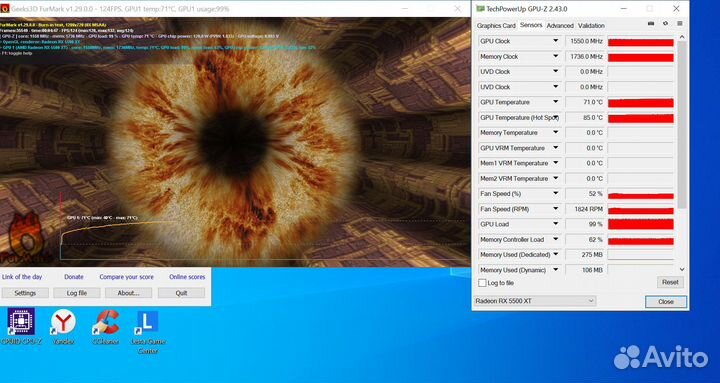The width and height of the screenshot is (720, 383).
Task: Launch the CCleaner desktop shortcut
Action: pos(105,327)
